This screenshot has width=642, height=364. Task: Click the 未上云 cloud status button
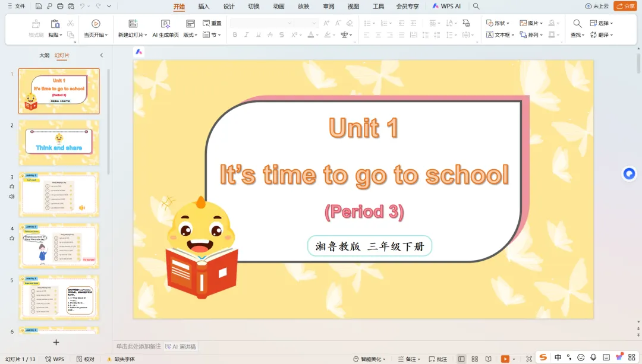coord(597,6)
